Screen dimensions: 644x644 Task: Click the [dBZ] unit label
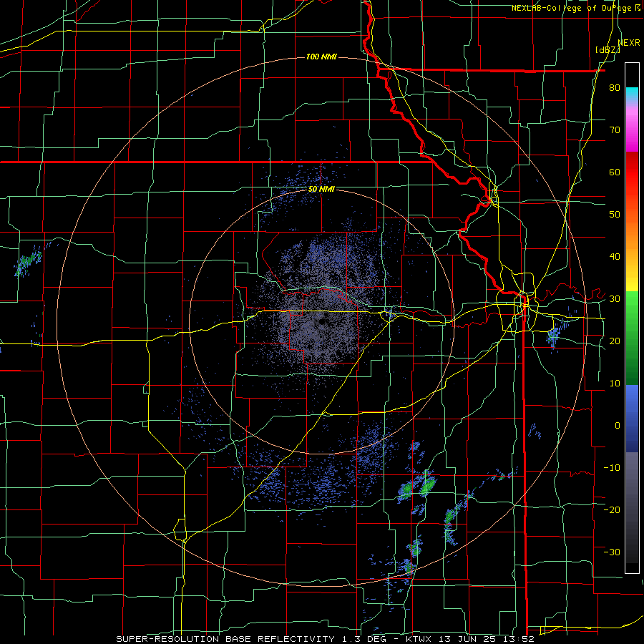pyautogui.click(x=608, y=49)
